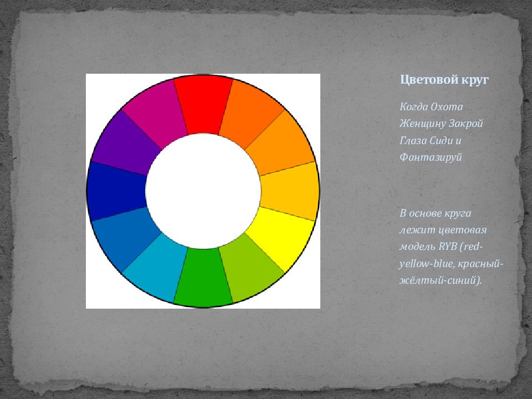Click the green segment of the wheel
The height and width of the screenshot is (399, 532).
(203, 278)
